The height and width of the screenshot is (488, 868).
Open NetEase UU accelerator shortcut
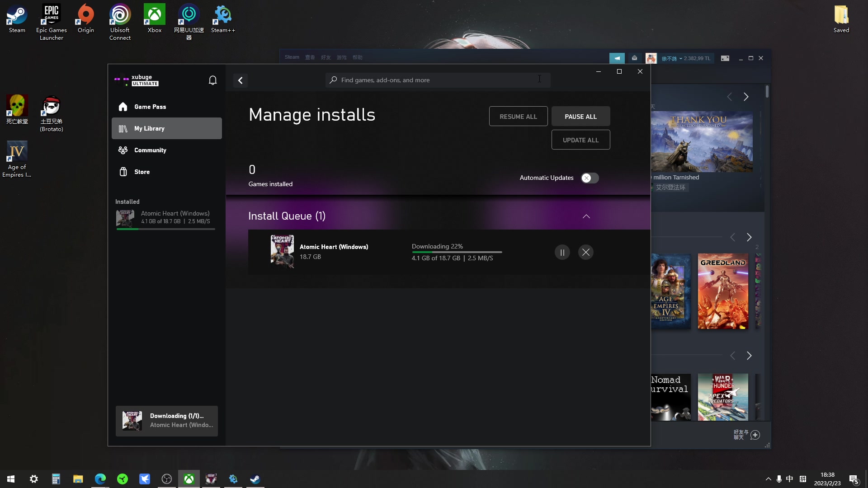coord(189,22)
